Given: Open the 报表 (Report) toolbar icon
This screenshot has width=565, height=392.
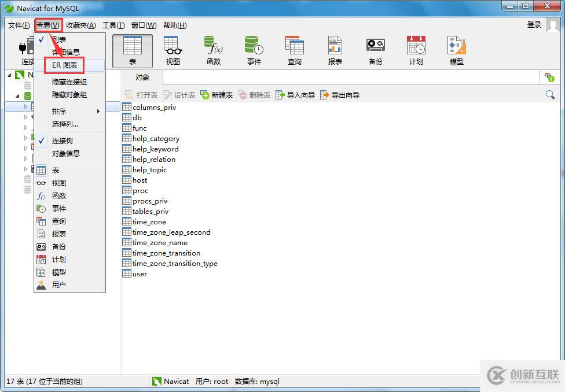Looking at the screenshot, I should 335,51.
